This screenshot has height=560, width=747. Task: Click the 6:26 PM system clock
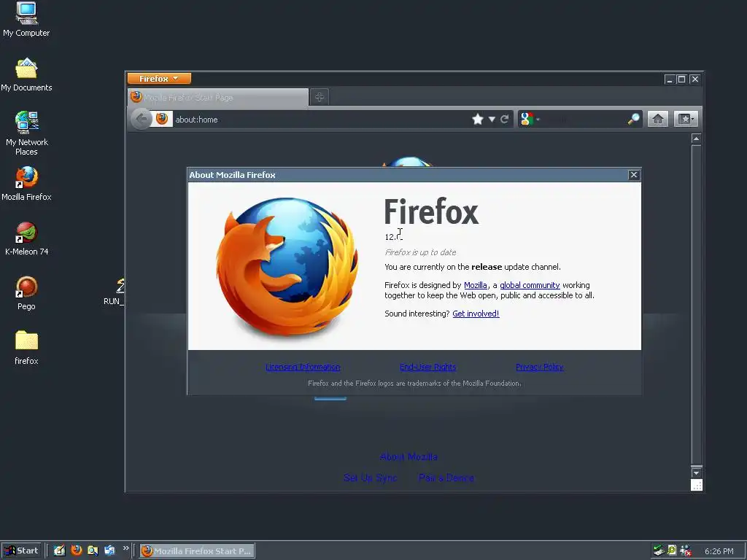click(x=719, y=551)
